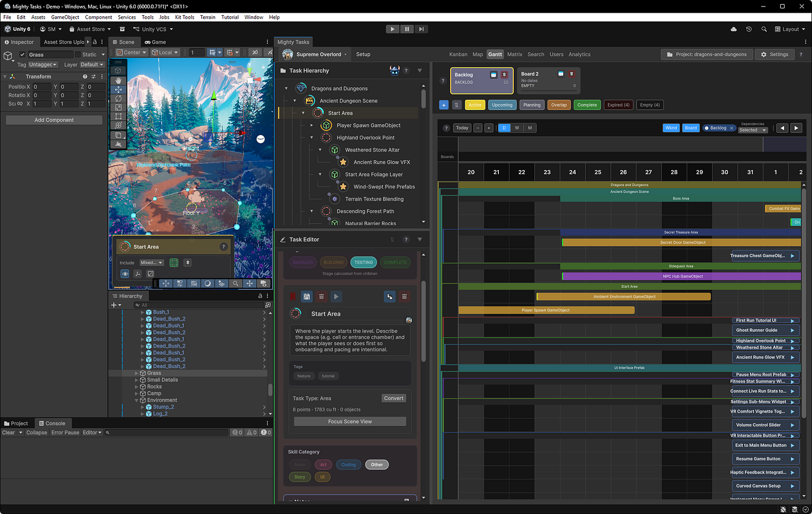The width and height of the screenshot is (812, 514).
Task: Switch Gantt to W week view
Action: (x=517, y=128)
